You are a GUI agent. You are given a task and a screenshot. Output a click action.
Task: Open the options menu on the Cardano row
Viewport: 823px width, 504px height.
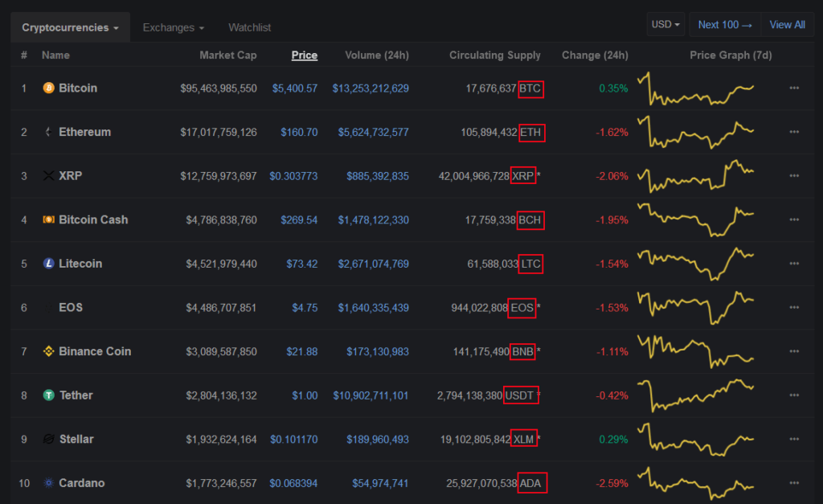click(794, 482)
